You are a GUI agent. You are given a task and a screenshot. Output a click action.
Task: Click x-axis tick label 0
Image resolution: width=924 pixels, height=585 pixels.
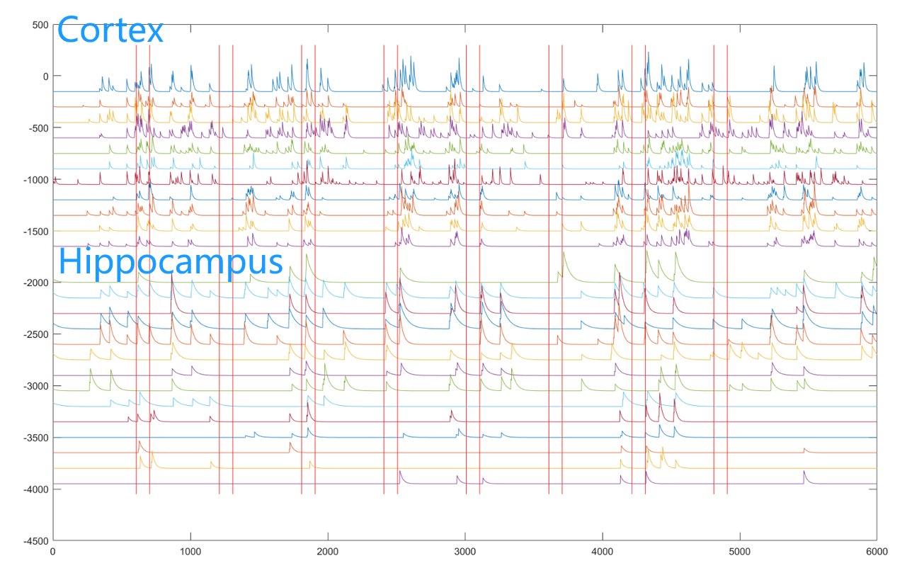53,551
